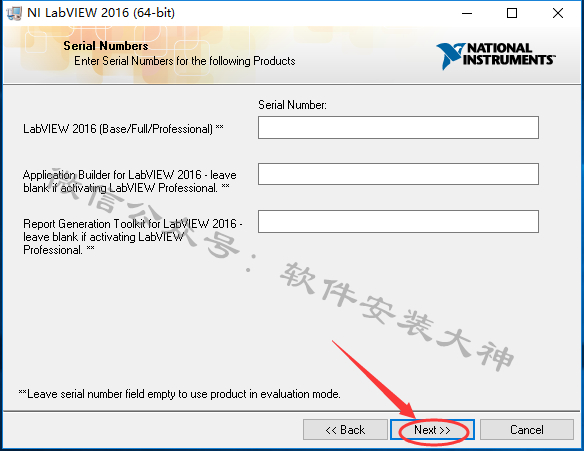Image resolution: width=584 pixels, height=451 pixels.
Task: Click the installer icon in the title bar
Action: click(14, 13)
